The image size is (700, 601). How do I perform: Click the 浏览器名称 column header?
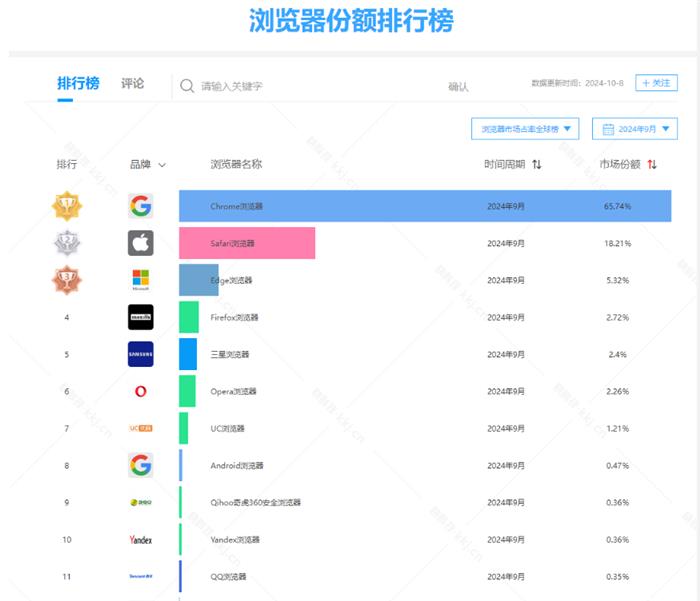click(x=236, y=164)
